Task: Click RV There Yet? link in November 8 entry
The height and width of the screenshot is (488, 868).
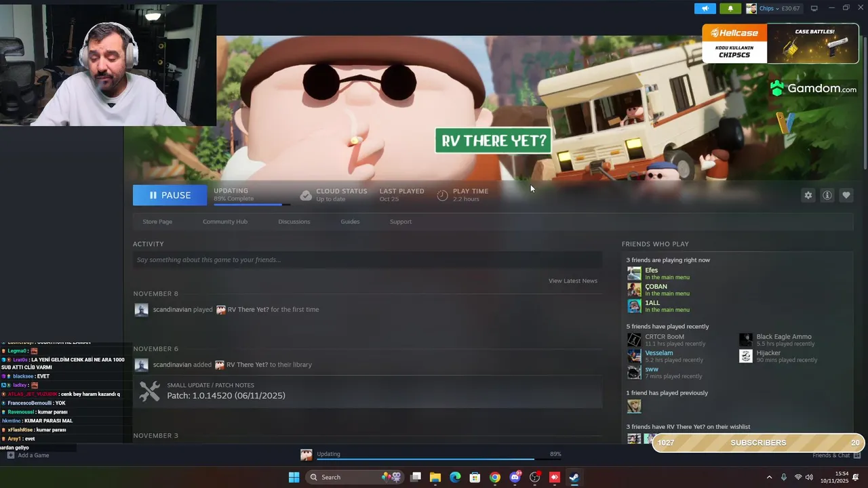Action: coord(248,310)
